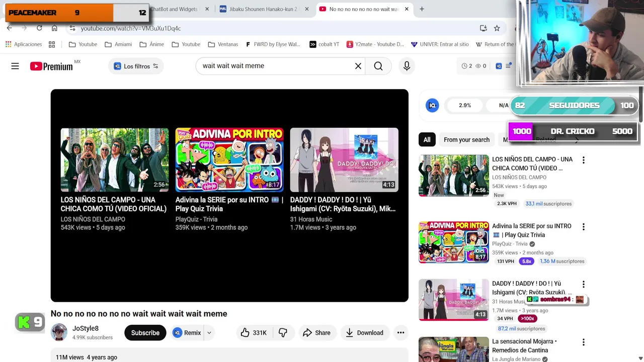The image size is (644, 362).
Task: Open La sensacional Mojarra video title
Action: click(x=524, y=346)
